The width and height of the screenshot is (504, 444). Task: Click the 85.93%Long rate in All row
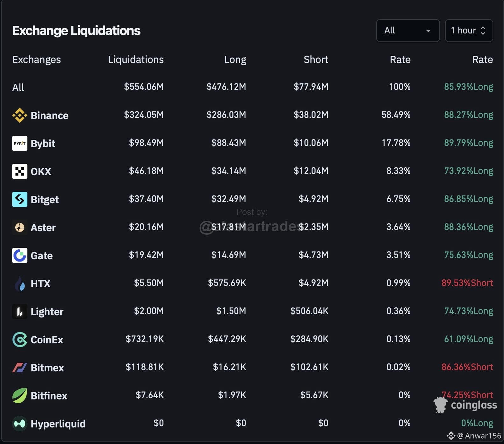point(469,87)
